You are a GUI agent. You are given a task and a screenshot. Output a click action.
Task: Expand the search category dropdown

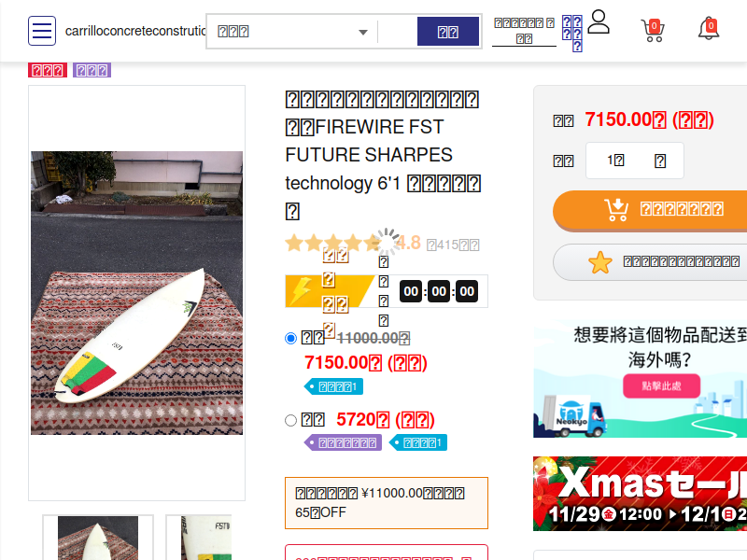coord(292,32)
